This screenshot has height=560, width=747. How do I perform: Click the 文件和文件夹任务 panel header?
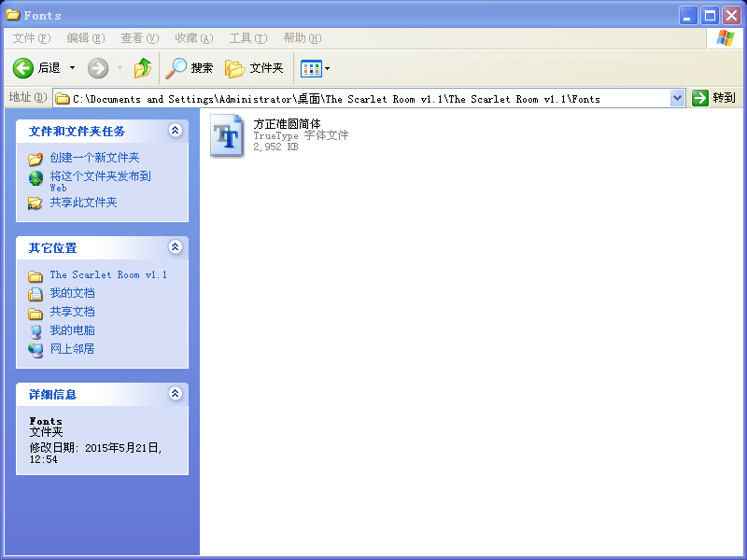click(102, 131)
